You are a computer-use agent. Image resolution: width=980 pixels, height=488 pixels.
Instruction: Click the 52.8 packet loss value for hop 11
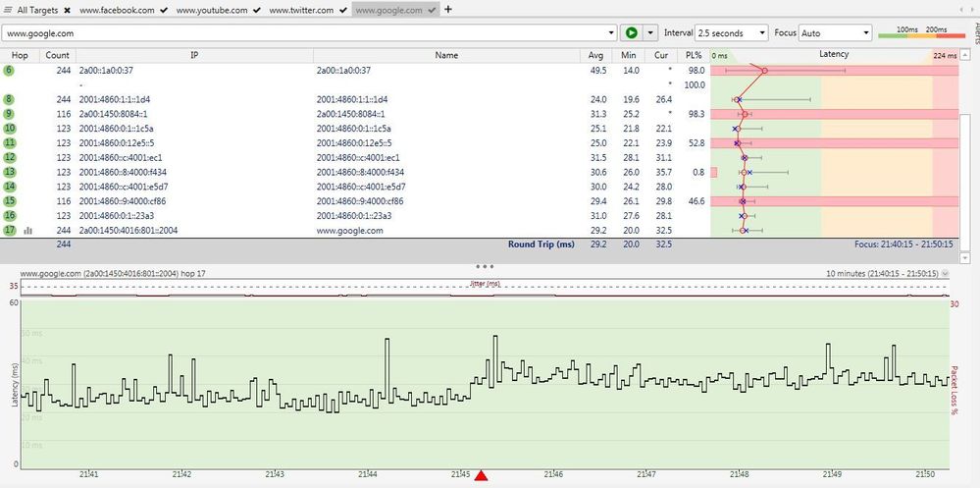click(x=696, y=143)
